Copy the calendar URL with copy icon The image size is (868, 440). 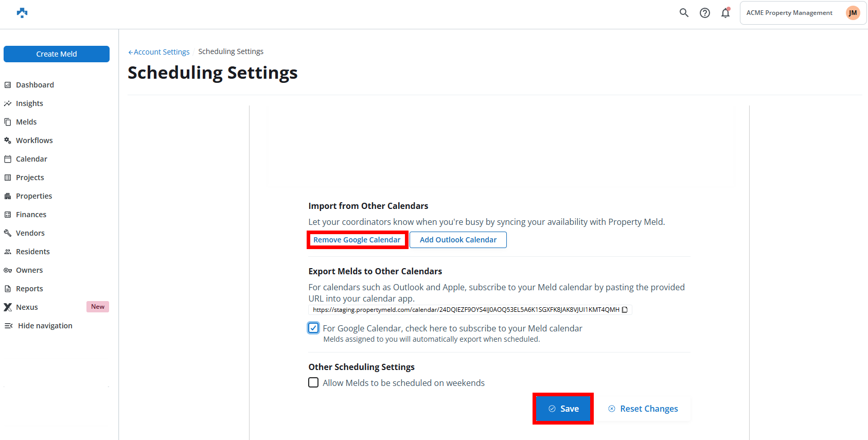click(x=625, y=310)
